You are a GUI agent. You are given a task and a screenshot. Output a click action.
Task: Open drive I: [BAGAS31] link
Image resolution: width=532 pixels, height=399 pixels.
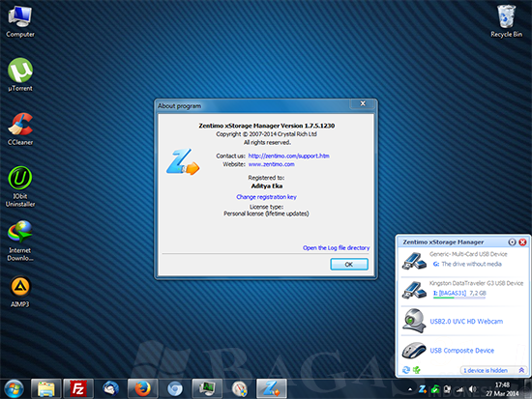[450, 293]
